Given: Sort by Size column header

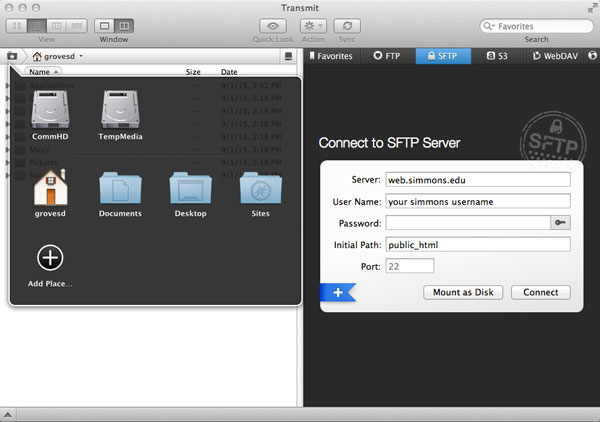Looking at the screenshot, I should [193, 72].
